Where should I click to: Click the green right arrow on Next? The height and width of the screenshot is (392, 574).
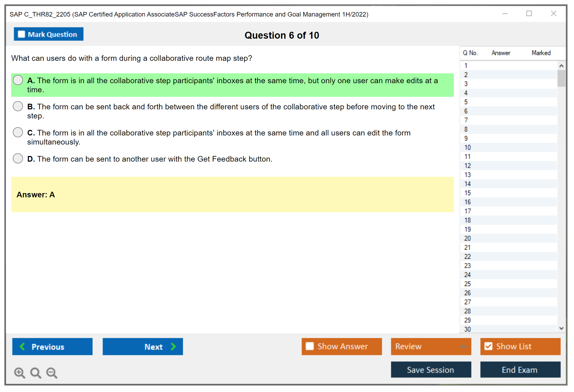(173, 347)
